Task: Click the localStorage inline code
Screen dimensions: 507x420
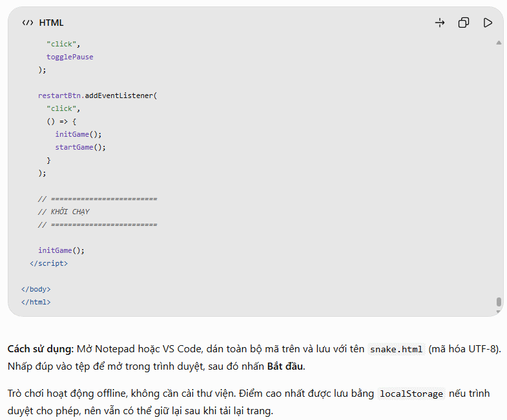Action: (411, 394)
